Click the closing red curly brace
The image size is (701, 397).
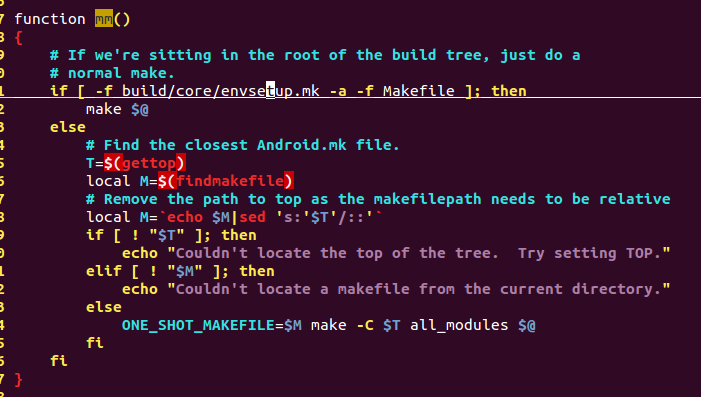18,379
